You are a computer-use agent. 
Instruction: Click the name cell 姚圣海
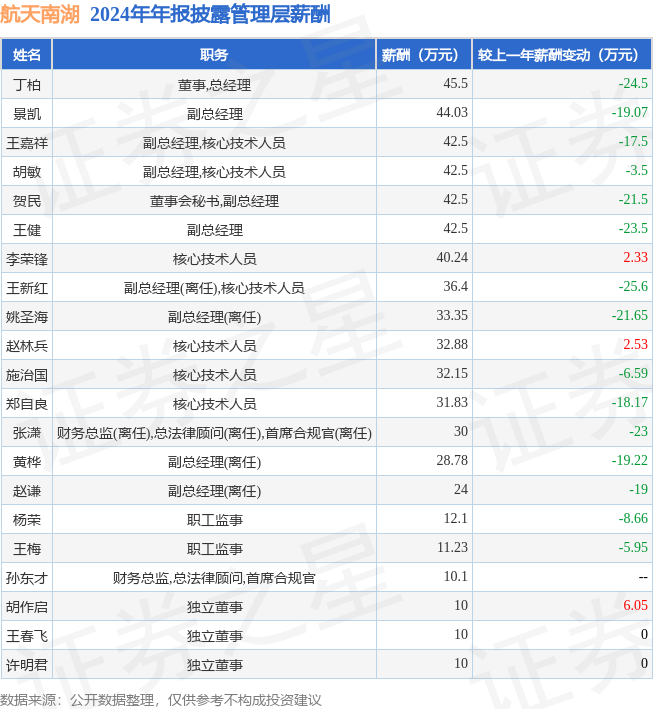tap(27, 317)
